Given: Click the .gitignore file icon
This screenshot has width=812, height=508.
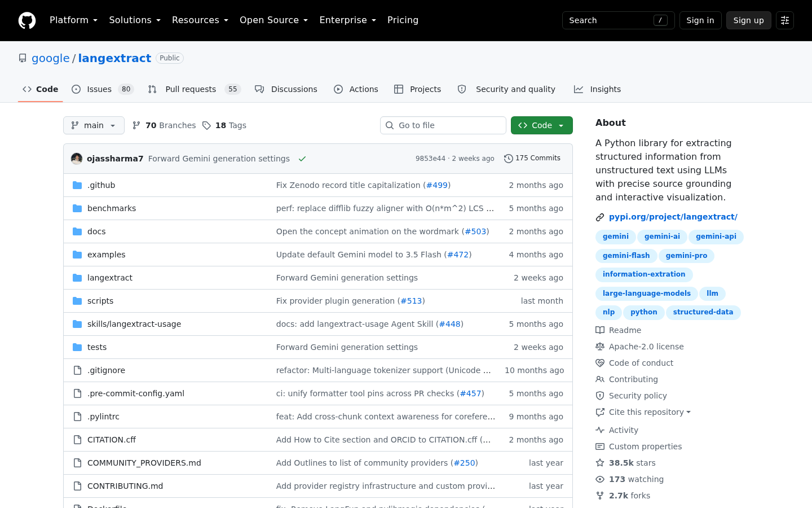Looking at the screenshot, I should tap(77, 370).
